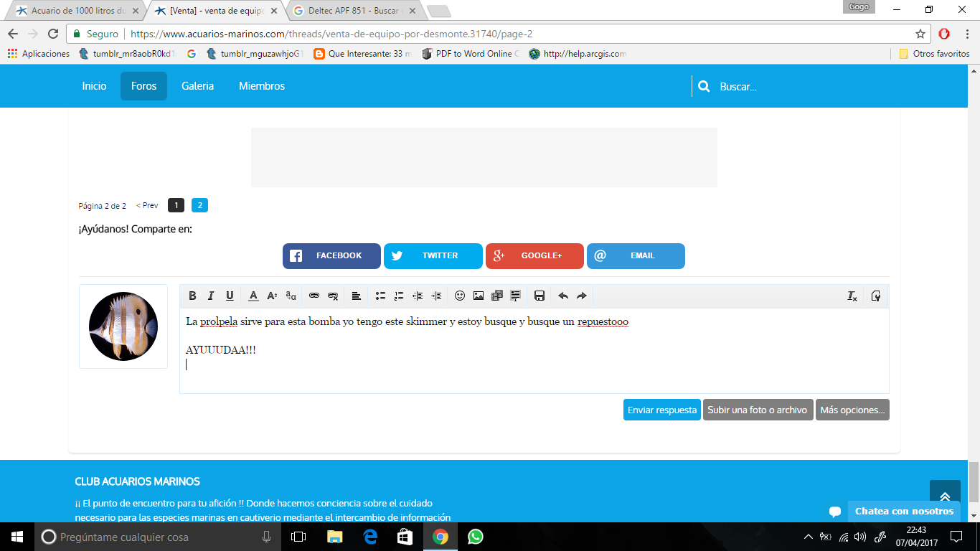
Task: Go to the Inicio menu item
Action: (x=94, y=86)
